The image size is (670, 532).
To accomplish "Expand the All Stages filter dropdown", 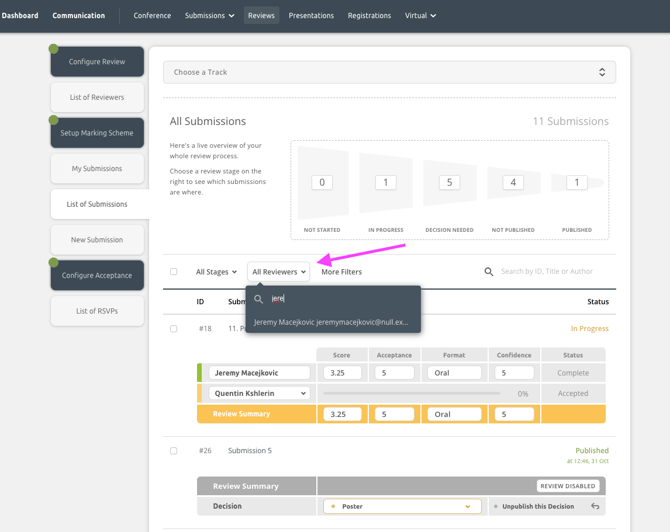I will 216,272.
